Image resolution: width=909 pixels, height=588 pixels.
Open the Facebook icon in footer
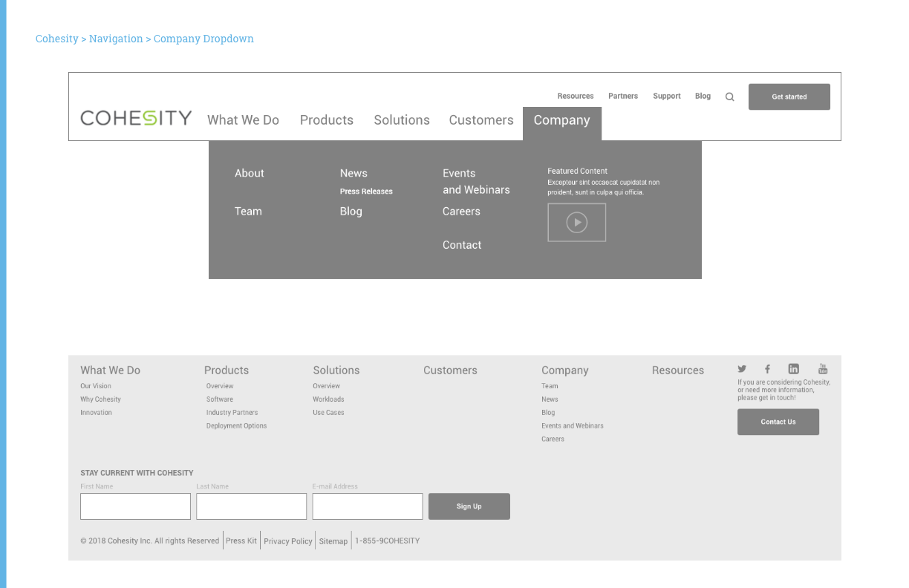pos(767,369)
